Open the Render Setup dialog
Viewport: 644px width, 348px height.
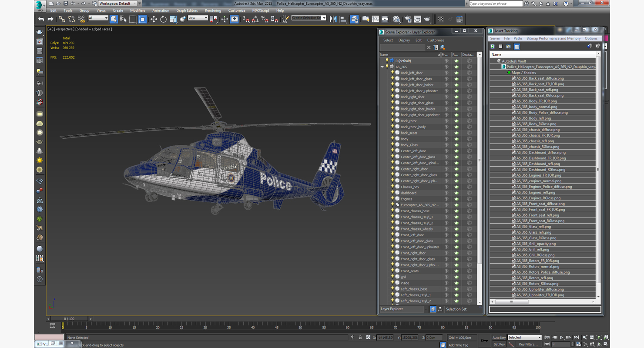[408, 19]
